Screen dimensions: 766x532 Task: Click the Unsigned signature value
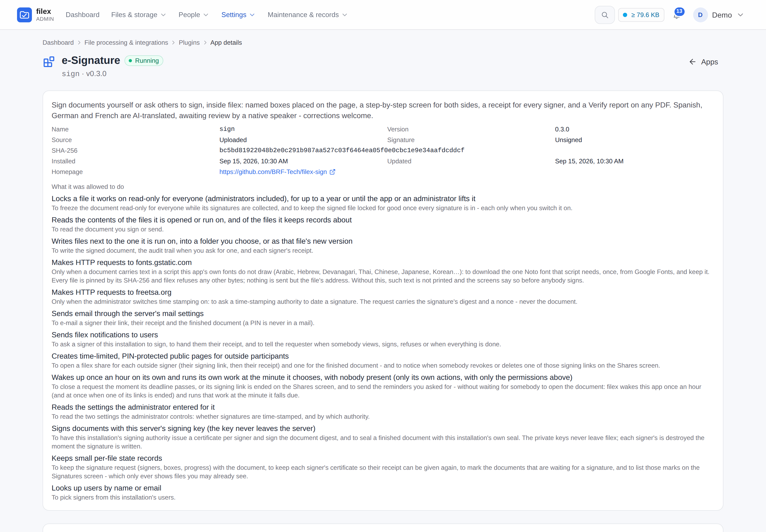(568, 140)
